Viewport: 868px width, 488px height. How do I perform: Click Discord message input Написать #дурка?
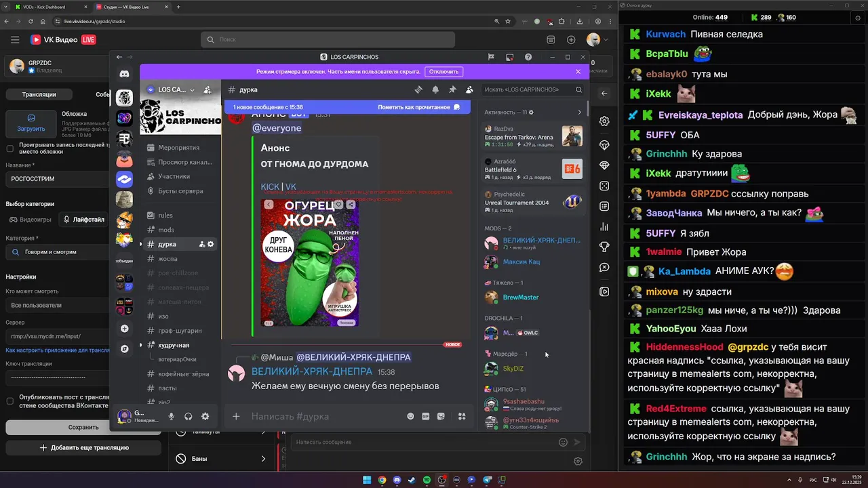pyautogui.click(x=325, y=416)
